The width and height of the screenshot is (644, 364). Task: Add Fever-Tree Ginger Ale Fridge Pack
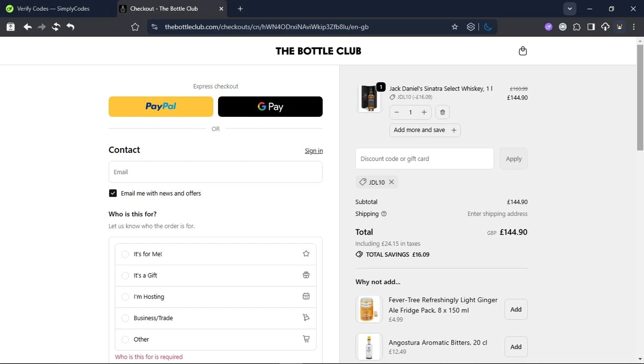[x=516, y=309]
